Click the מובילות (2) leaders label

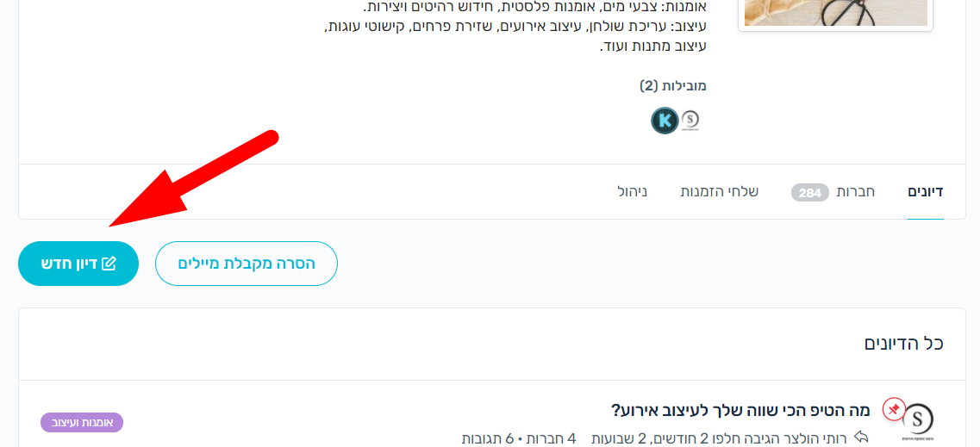click(673, 86)
